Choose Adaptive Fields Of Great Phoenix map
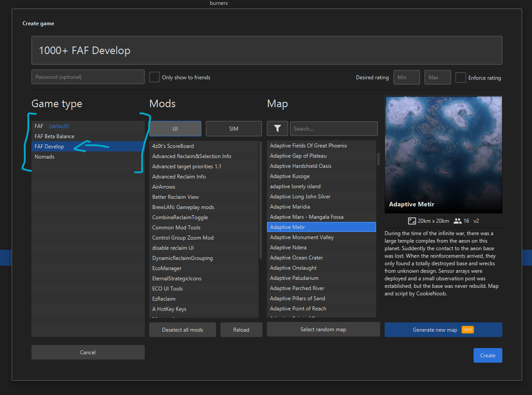The height and width of the screenshot is (395, 532). coord(321,146)
